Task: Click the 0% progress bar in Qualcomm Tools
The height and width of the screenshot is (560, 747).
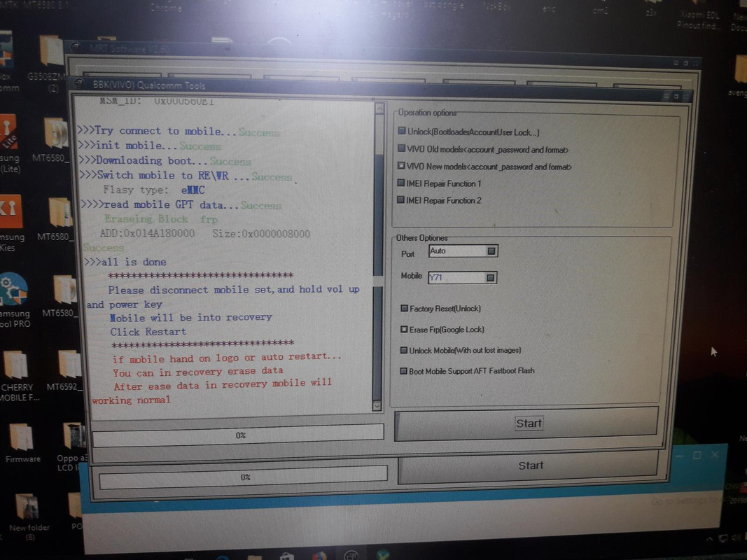Action: tap(238, 435)
